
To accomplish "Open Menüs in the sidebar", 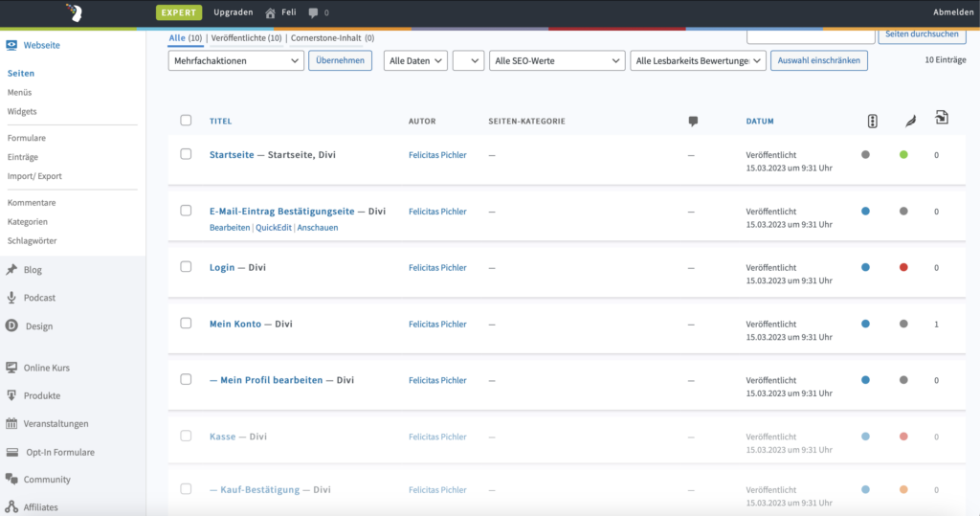I will 19,92.
